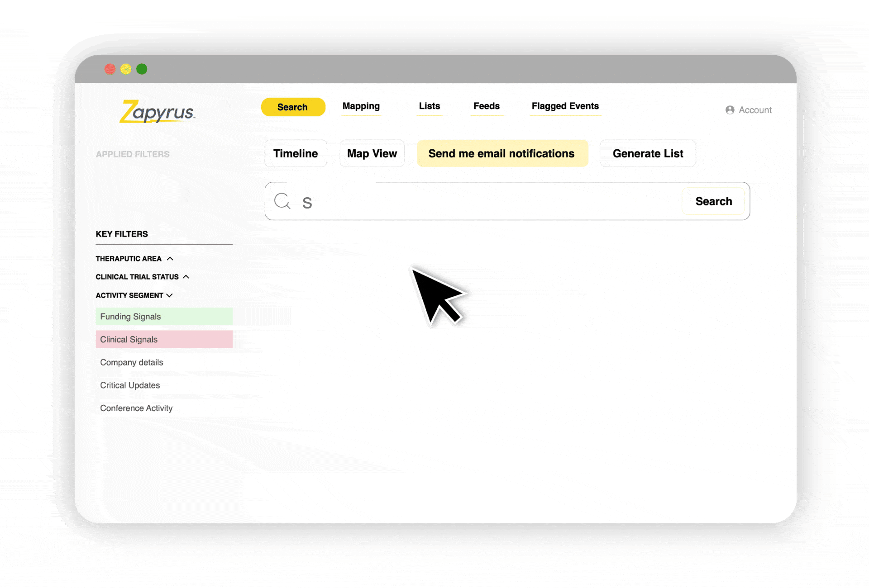Focus the search text field
The width and height of the screenshot is (869, 588).
point(489,202)
